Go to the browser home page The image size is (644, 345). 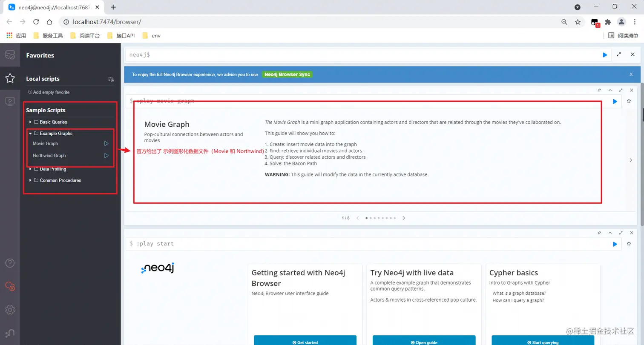[49, 22]
